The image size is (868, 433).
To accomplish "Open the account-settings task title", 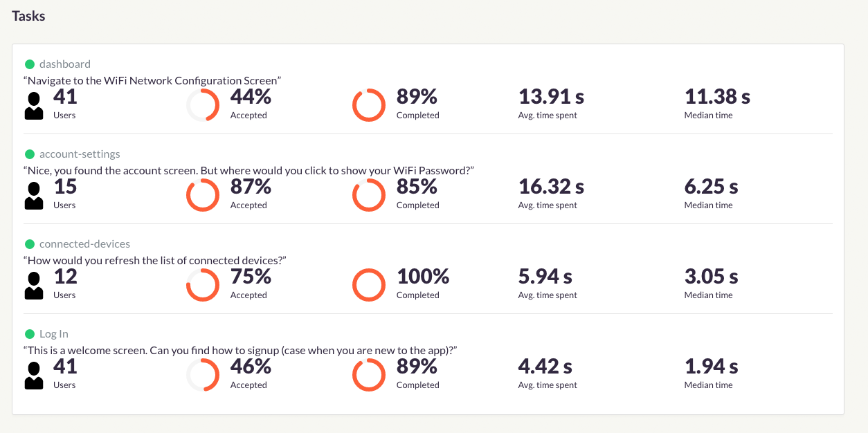I will 80,154.
